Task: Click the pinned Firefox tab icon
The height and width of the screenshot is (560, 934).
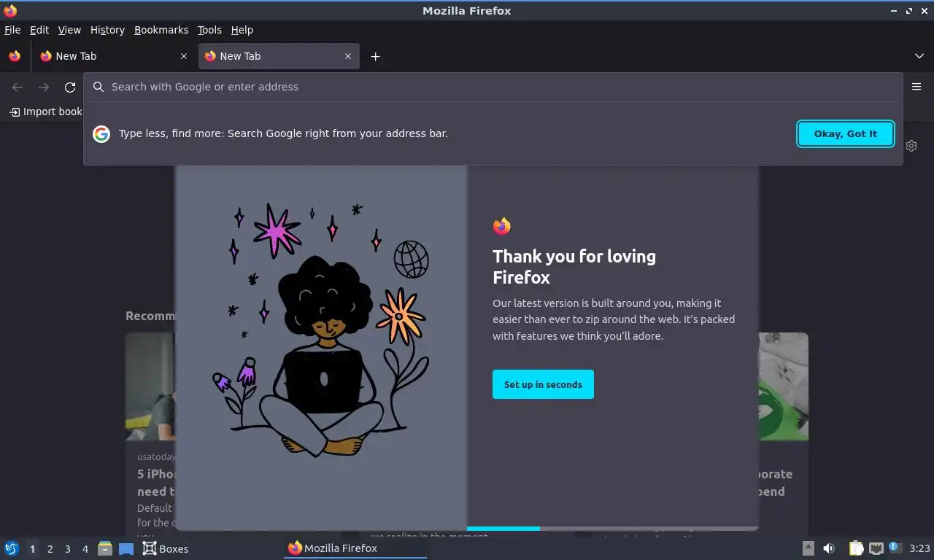Action: click(15, 56)
